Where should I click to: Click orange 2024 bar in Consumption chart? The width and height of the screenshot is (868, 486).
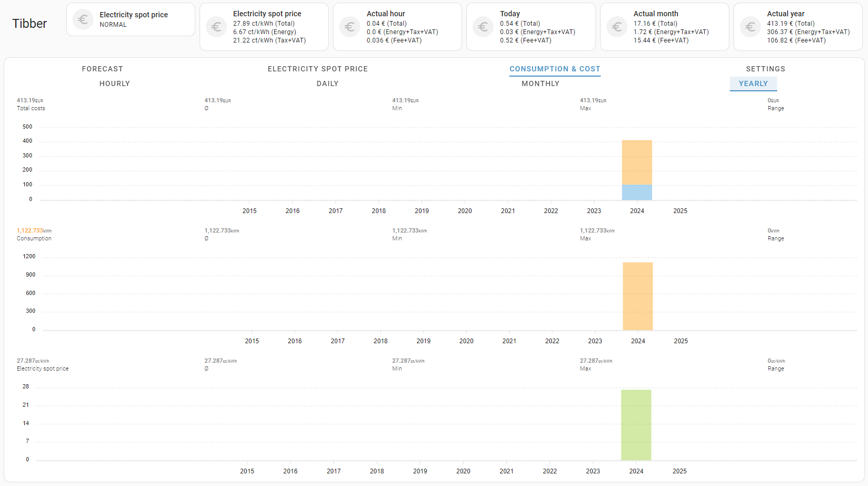[x=638, y=297]
